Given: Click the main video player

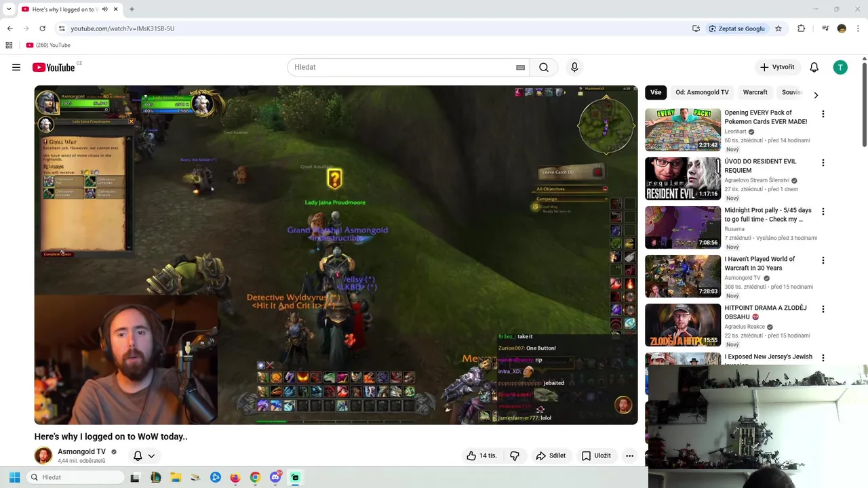Looking at the screenshot, I should [336, 255].
